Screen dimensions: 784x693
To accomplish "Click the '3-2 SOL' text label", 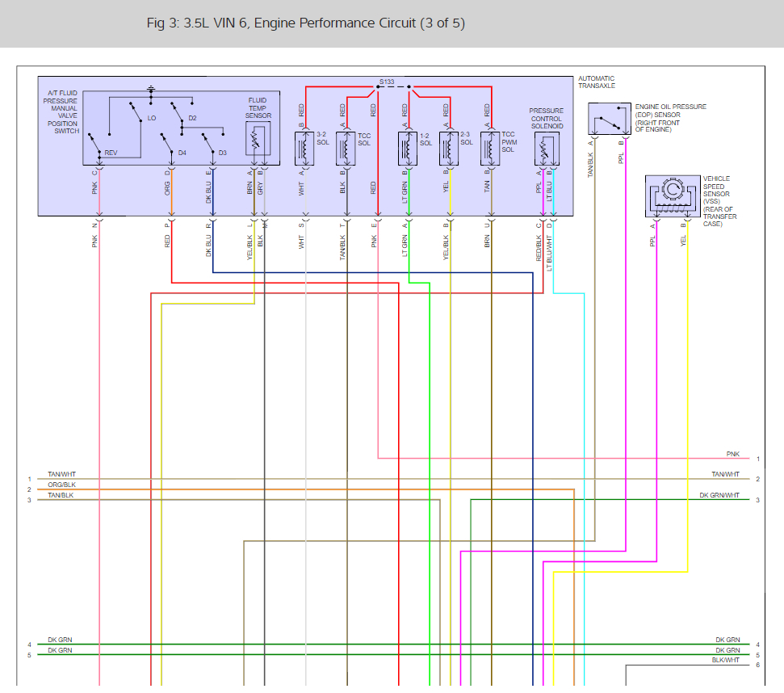I will (x=322, y=138).
